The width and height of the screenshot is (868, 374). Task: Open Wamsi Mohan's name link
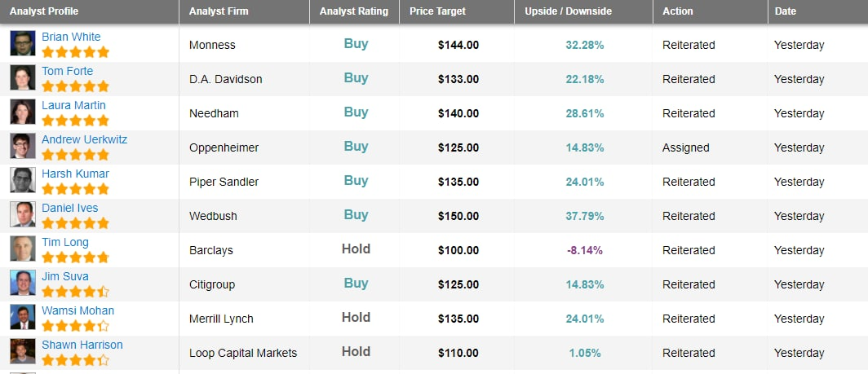(77, 310)
